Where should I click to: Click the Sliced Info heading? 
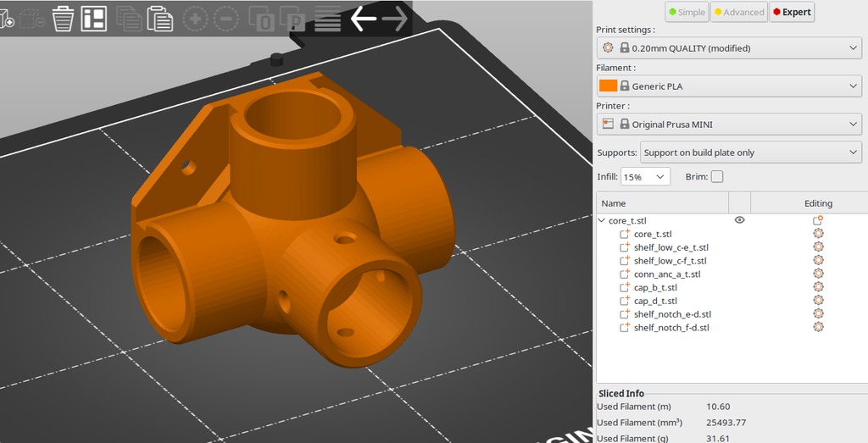coord(621,393)
